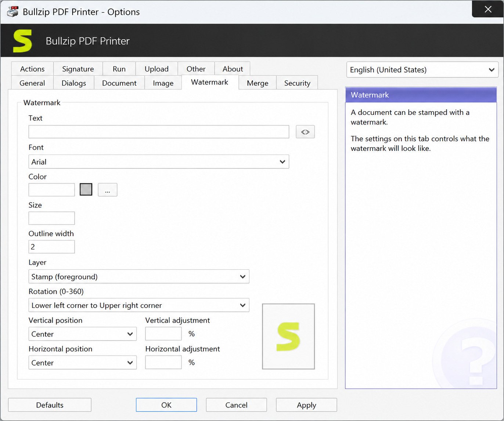
Task: Switch to the Image tab
Action: [x=163, y=83]
